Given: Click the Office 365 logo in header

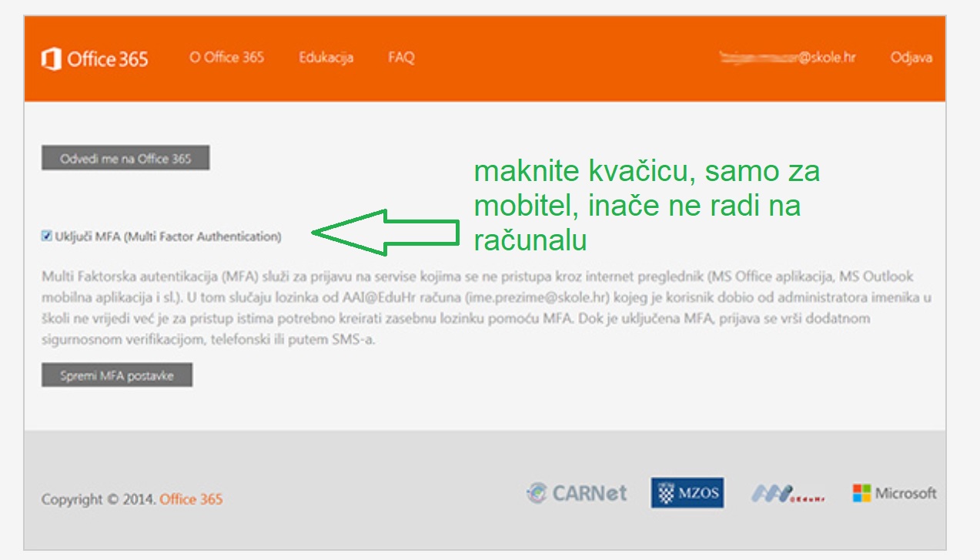Looking at the screenshot, I should pyautogui.click(x=95, y=59).
